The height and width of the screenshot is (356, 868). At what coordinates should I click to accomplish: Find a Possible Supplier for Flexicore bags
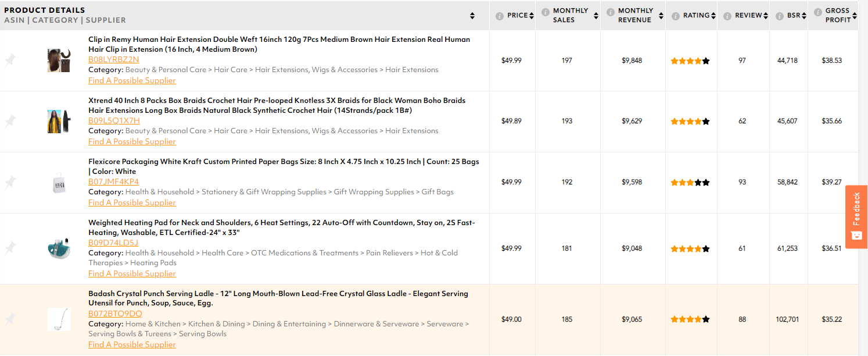(x=132, y=202)
